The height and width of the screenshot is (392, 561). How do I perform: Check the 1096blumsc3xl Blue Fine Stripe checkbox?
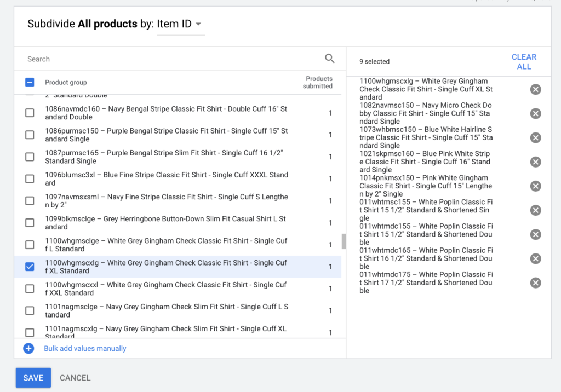click(x=30, y=178)
